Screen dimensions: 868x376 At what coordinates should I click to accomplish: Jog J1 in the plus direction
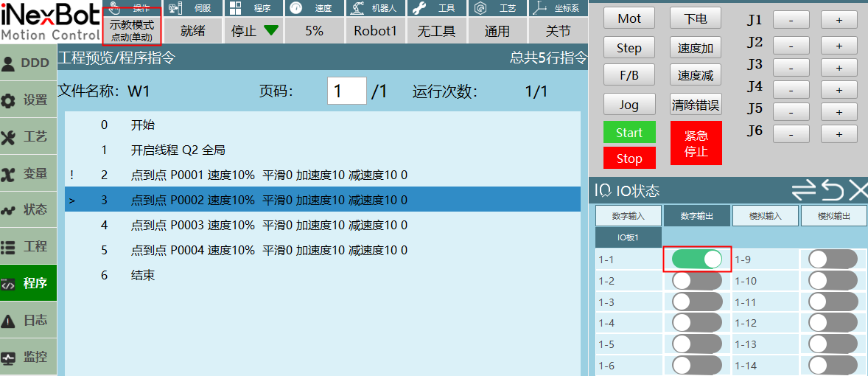[x=839, y=20]
